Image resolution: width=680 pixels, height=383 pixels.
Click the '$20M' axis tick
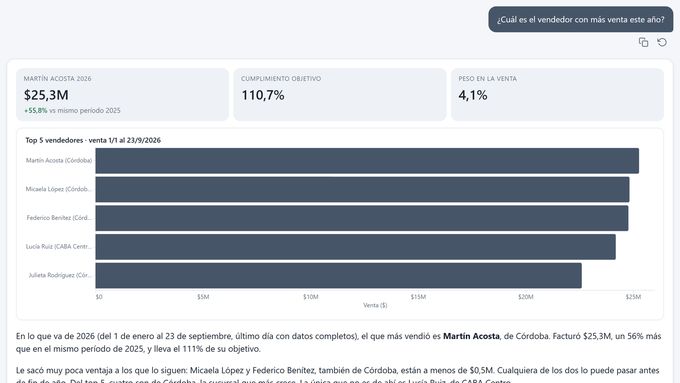click(526, 297)
